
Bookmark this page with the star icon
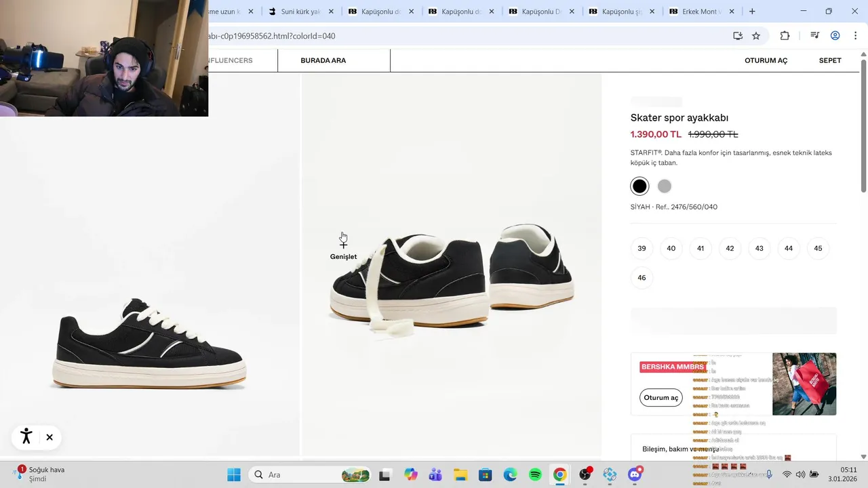(756, 36)
